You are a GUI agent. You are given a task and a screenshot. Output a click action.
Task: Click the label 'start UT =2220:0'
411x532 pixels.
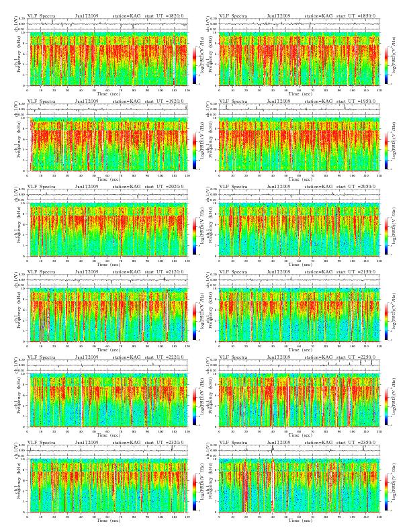(165, 357)
